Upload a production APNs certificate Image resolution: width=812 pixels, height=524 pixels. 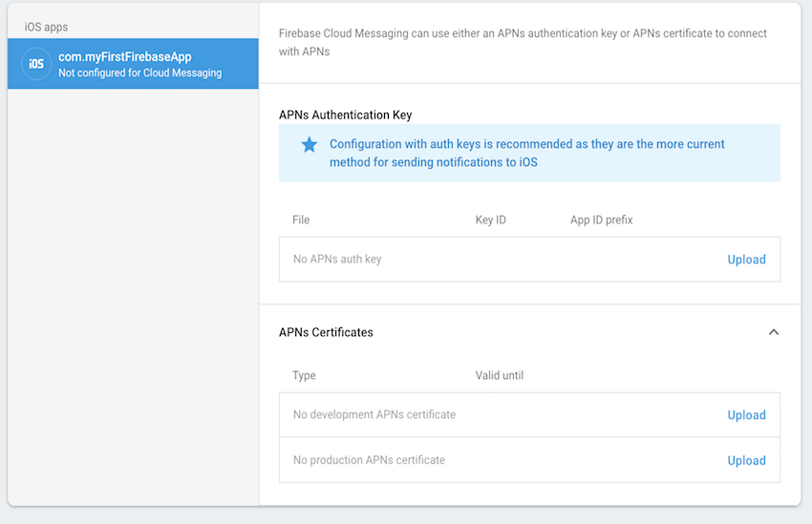[x=746, y=461]
